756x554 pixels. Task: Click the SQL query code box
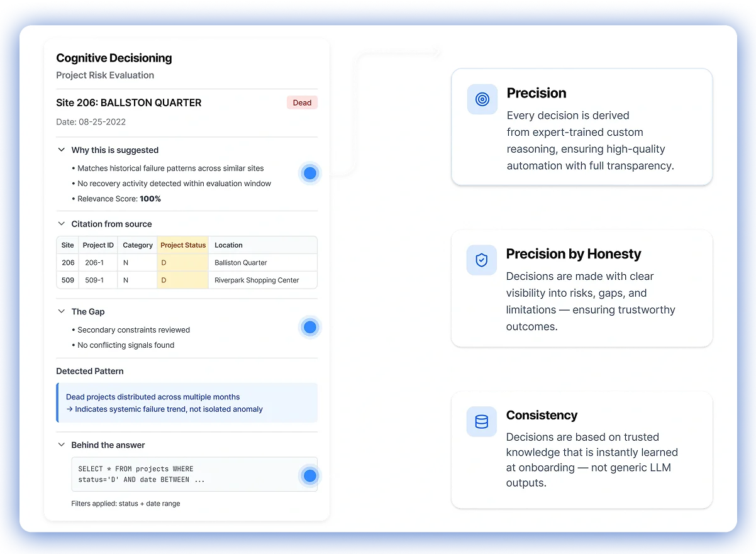click(x=194, y=474)
